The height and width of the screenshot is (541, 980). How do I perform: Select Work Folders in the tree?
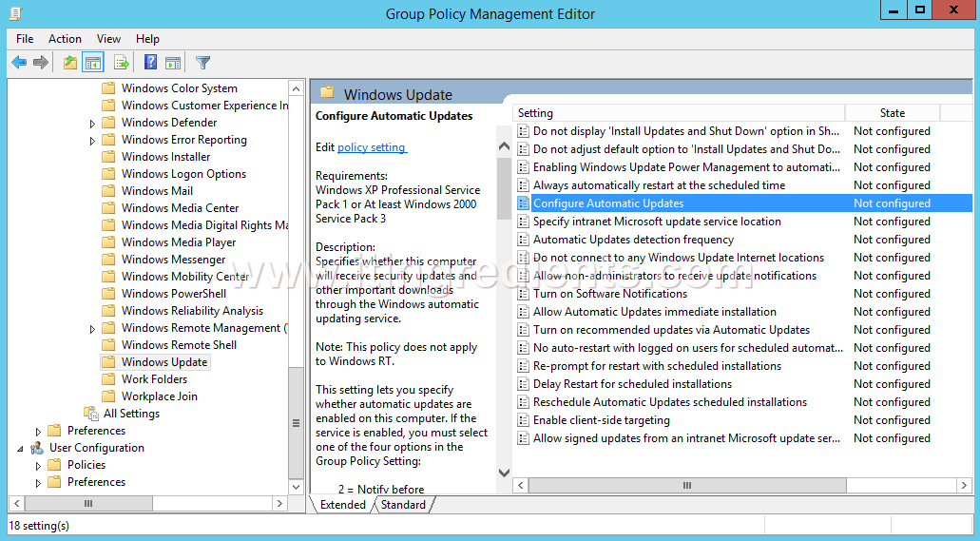click(154, 379)
